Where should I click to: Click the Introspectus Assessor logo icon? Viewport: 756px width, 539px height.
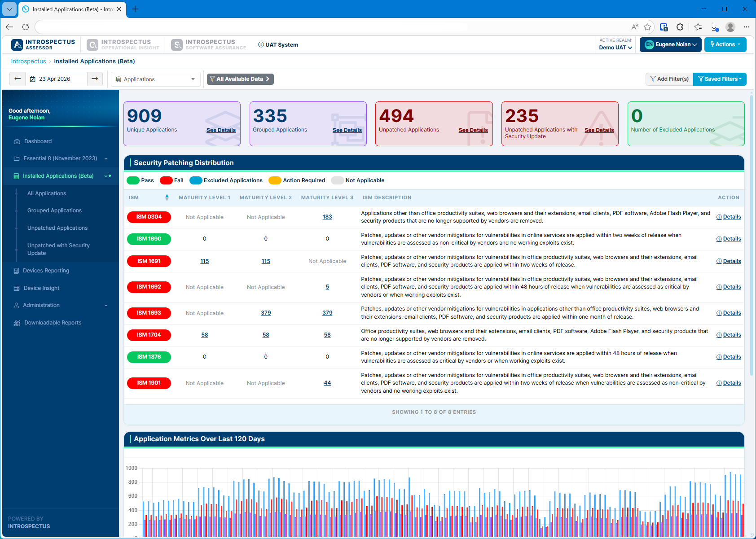[x=18, y=45]
